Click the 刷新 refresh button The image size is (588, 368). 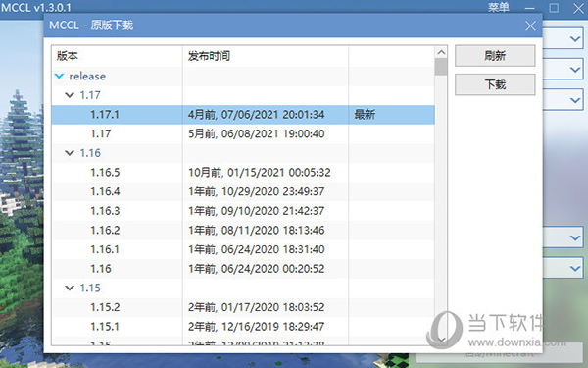(x=495, y=56)
